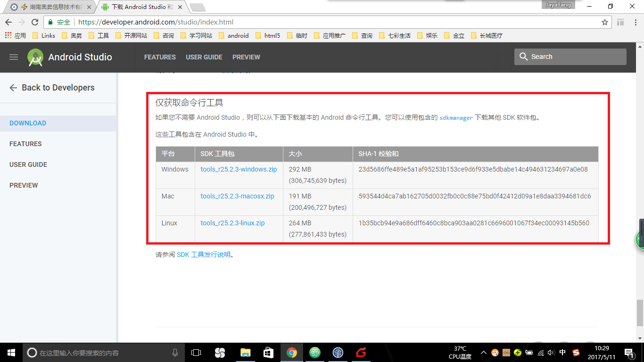Click the Chrome taskbar icon
This screenshot has height=362, width=644.
click(292, 353)
